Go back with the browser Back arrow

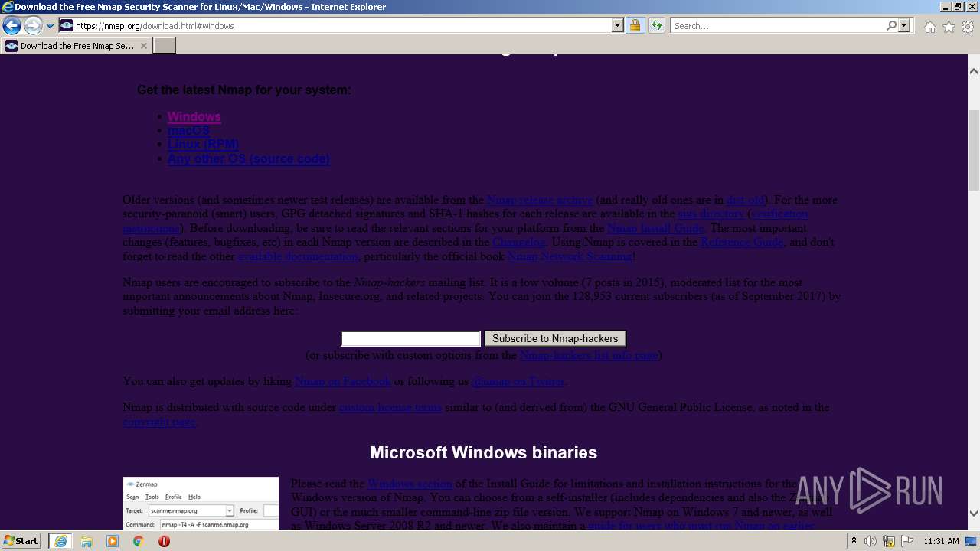[x=11, y=26]
